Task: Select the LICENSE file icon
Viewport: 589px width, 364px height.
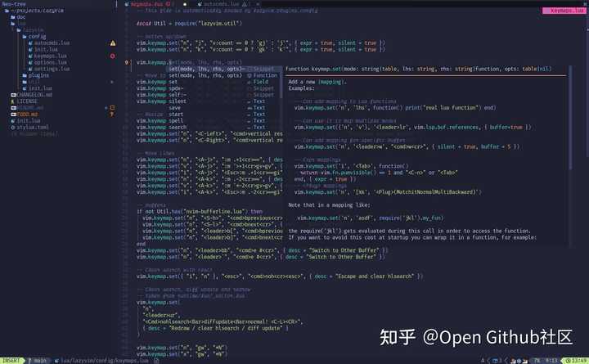Action: click(x=11, y=101)
